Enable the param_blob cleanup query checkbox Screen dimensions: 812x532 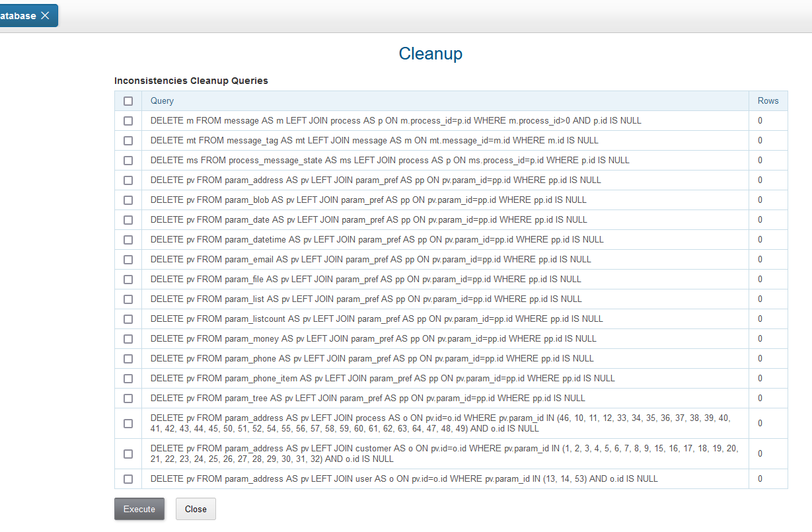click(128, 200)
